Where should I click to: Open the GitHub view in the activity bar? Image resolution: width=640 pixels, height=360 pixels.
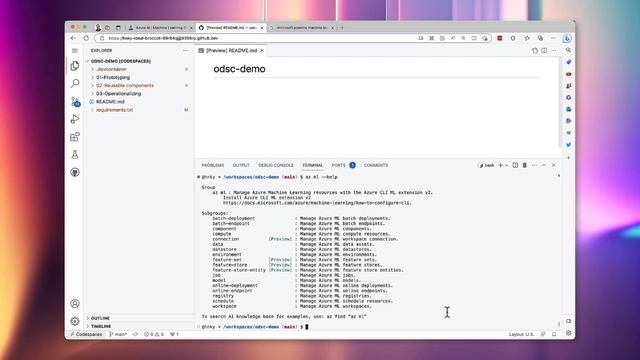click(75, 172)
